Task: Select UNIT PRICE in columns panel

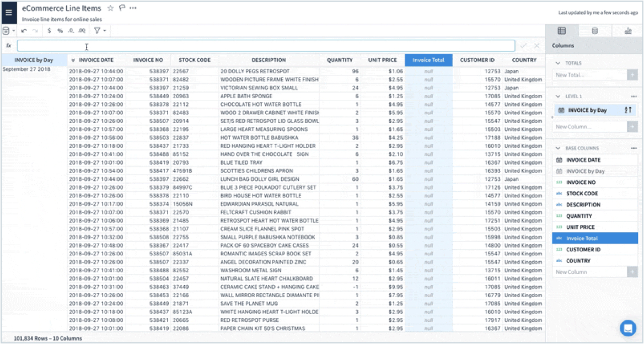Action: (595, 227)
